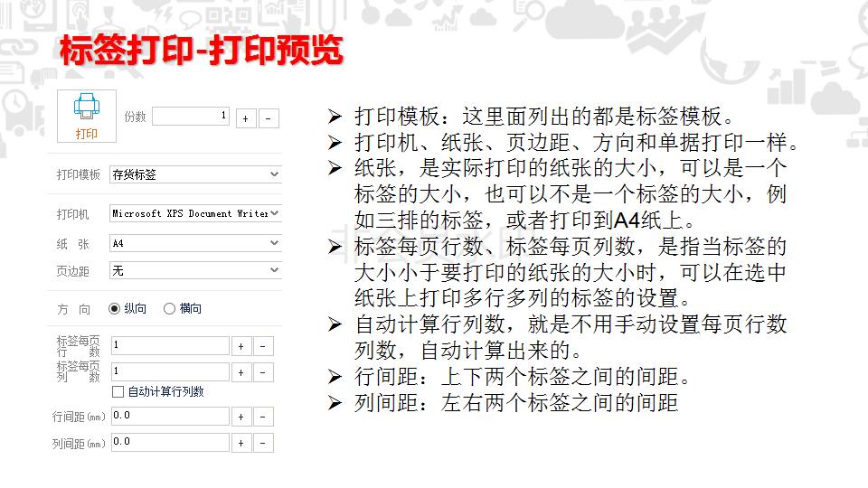
Task: Increase 份数 copies with plus button
Action: (246, 118)
